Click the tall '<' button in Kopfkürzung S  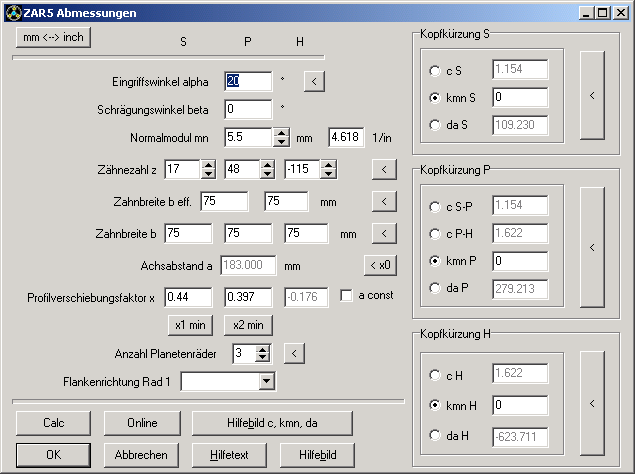tap(592, 95)
